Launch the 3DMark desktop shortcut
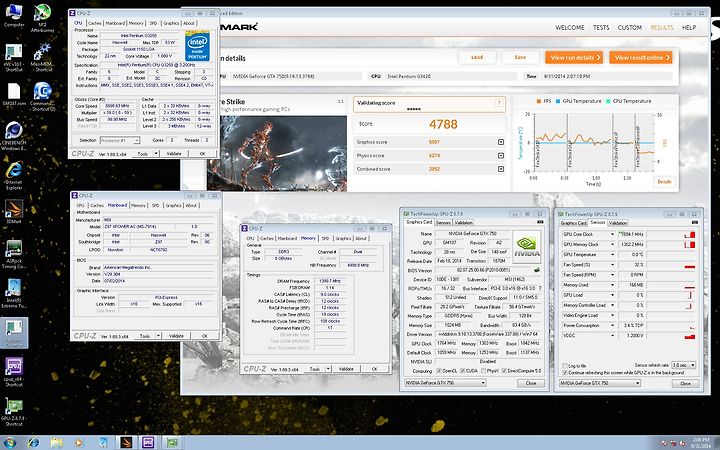The image size is (720, 450). (14, 209)
